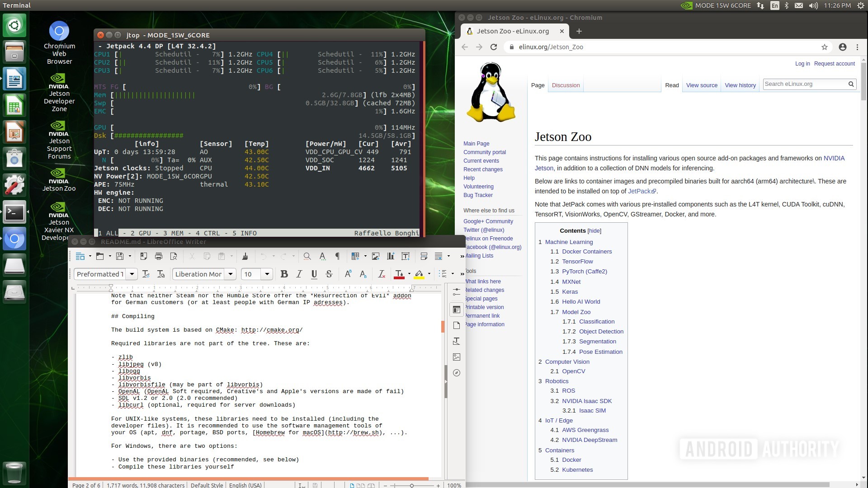The image size is (868, 488).
Task: Click the Strikethrough icon
Action: click(x=329, y=274)
